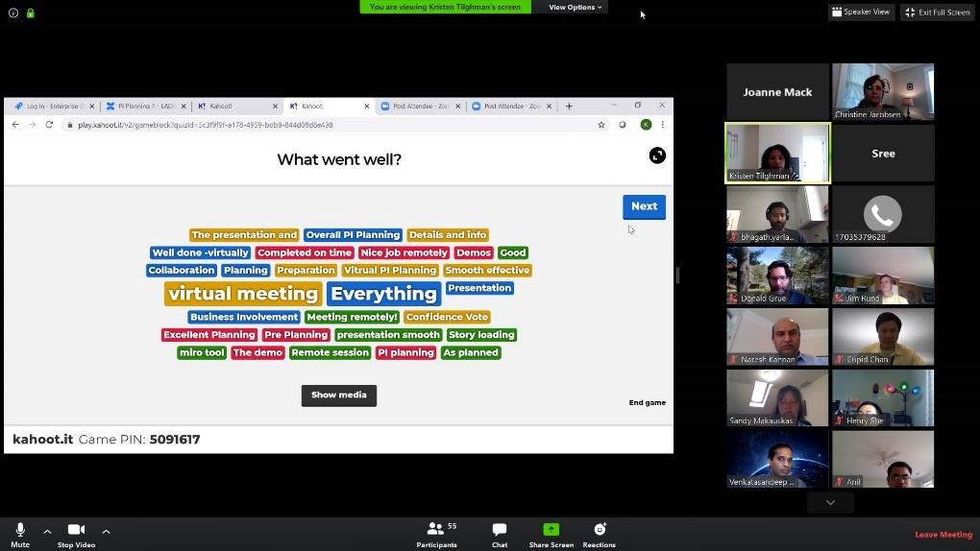Screen dimensions: 980x551
Task: Mute the microphone
Action: point(20,530)
